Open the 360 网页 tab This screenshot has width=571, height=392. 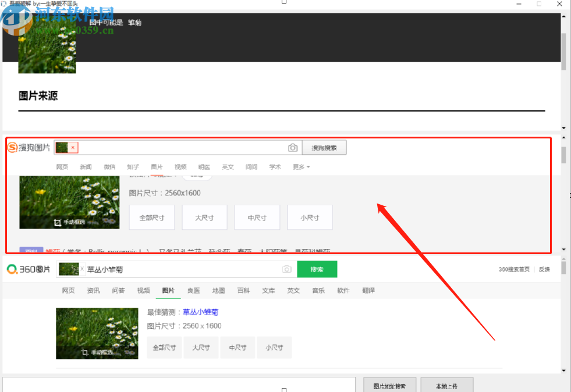(68, 290)
